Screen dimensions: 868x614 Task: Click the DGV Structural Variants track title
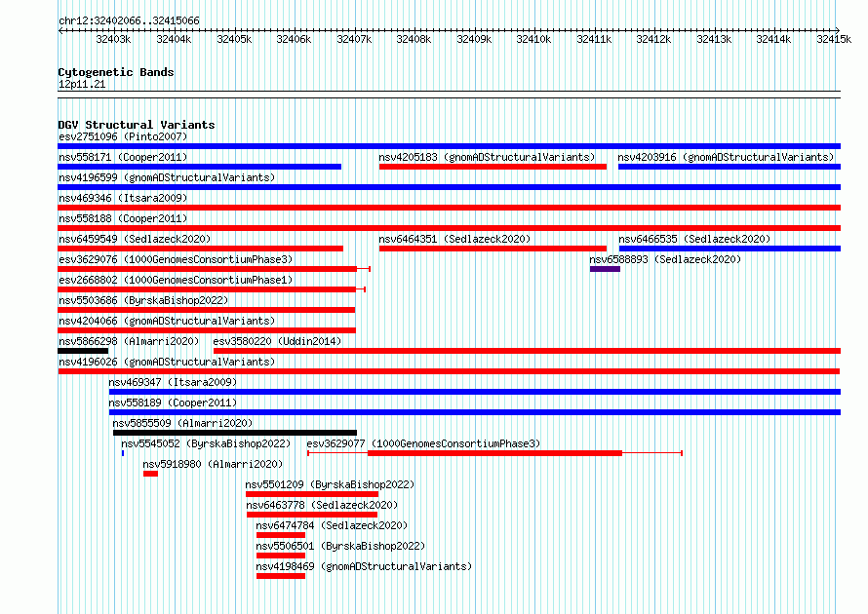137,125
